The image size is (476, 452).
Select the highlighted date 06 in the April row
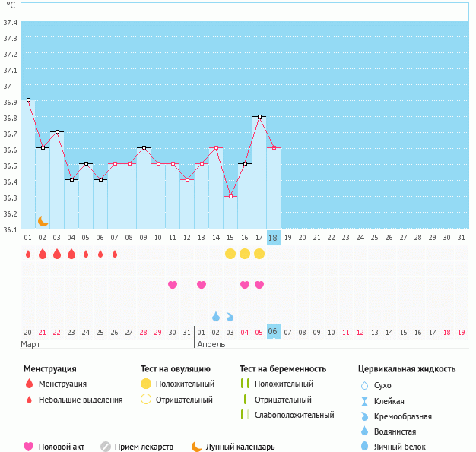274,332
